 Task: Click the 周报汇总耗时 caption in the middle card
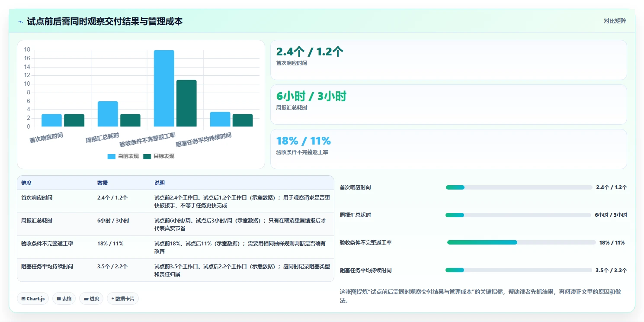pyautogui.click(x=292, y=108)
